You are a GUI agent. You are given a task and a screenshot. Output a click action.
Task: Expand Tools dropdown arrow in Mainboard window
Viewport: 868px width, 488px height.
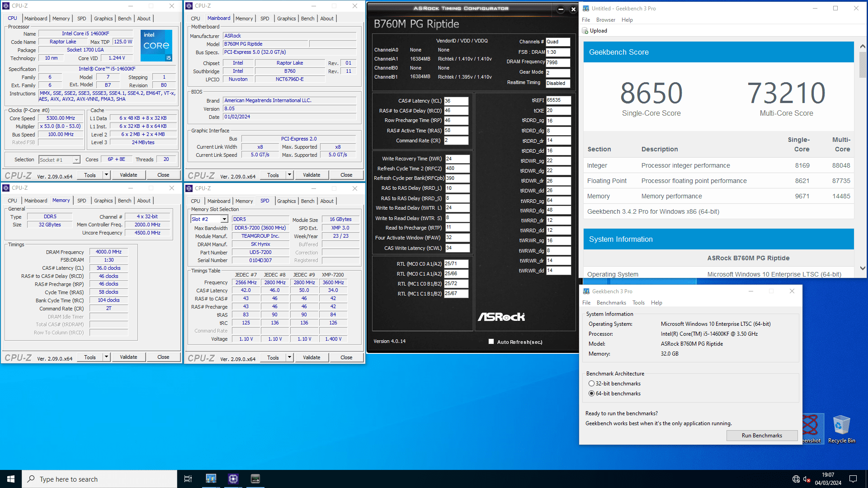pos(289,175)
